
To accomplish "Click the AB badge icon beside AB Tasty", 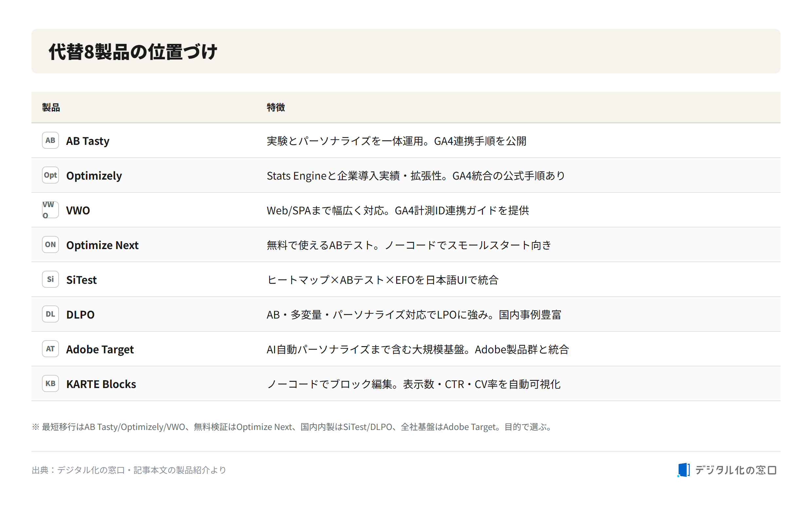I will [50, 141].
